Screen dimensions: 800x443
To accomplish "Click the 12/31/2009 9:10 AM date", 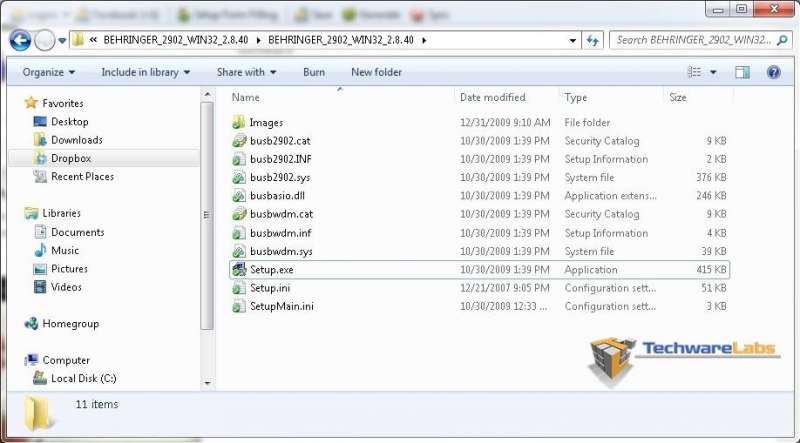I will 505,122.
